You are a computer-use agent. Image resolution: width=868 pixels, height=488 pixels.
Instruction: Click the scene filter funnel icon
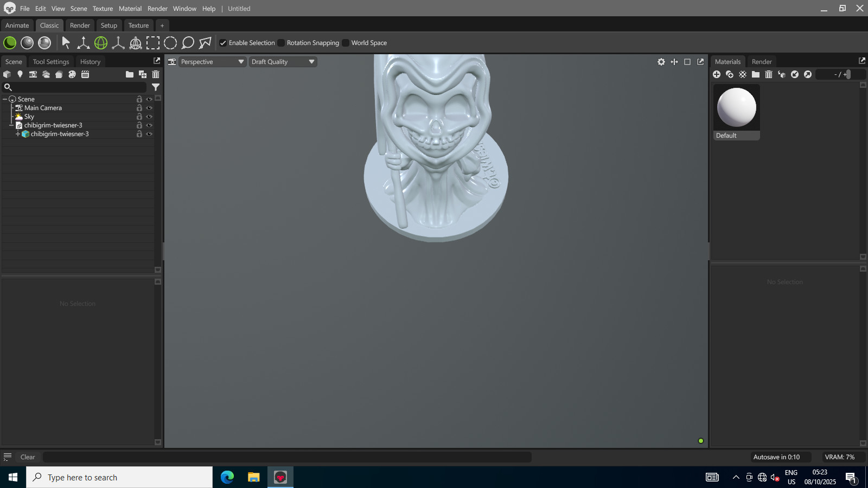click(156, 87)
